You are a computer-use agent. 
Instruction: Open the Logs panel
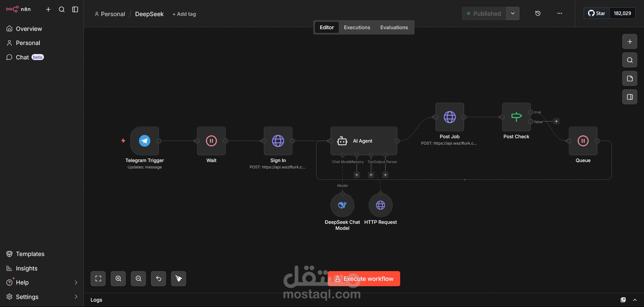coord(96,300)
